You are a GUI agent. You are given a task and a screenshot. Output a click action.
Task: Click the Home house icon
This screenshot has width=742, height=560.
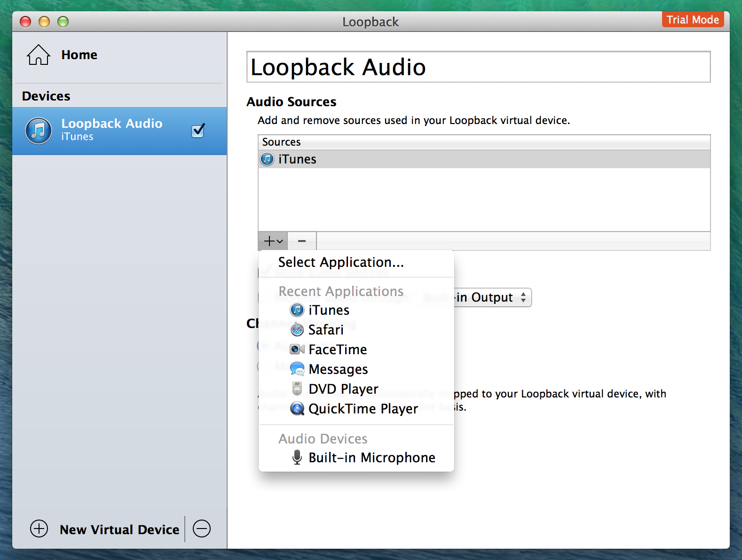click(39, 55)
